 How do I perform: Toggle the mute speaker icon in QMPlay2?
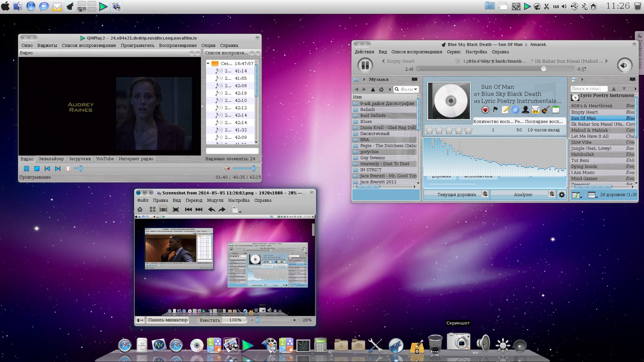click(x=227, y=169)
